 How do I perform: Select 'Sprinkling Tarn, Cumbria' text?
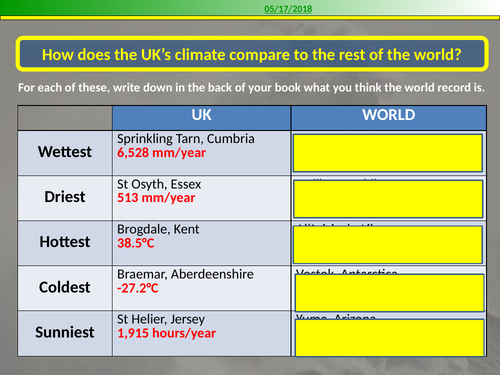click(x=186, y=139)
